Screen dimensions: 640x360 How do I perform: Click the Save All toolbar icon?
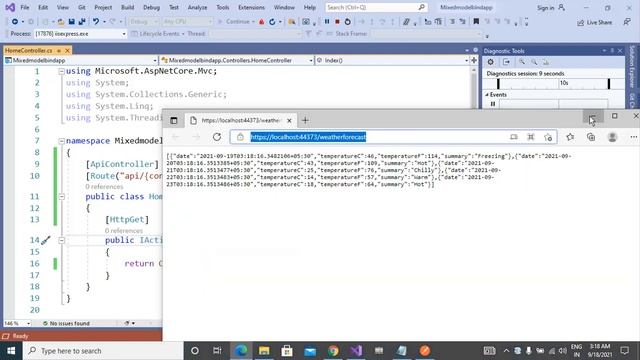[x=82, y=22]
